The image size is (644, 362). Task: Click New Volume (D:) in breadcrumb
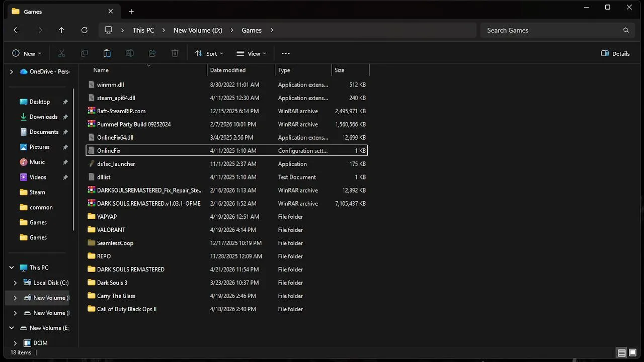tap(198, 30)
